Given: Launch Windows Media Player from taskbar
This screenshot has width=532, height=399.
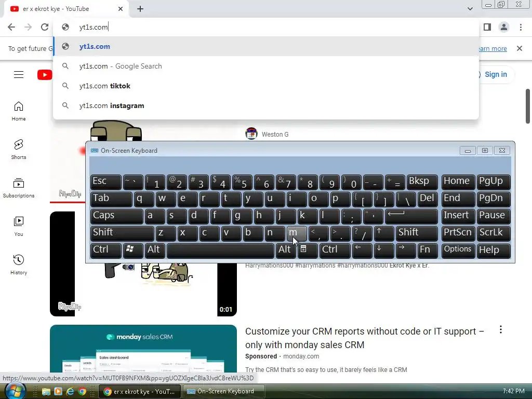Looking at the screenshot, I should pyautogui.click(x=58, y=392).
